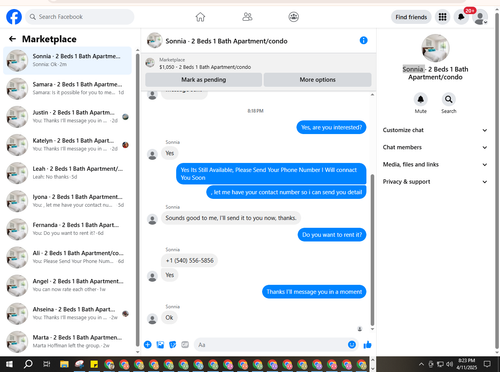Mute the conversation using bell icon
This screenshot has height=372, width=500.
click(x=421, y=99)
